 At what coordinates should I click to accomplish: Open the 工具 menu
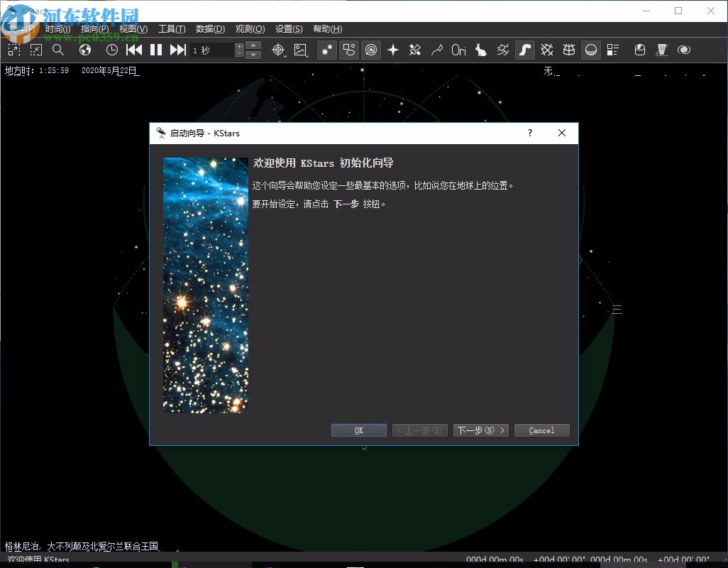point(170,28)
